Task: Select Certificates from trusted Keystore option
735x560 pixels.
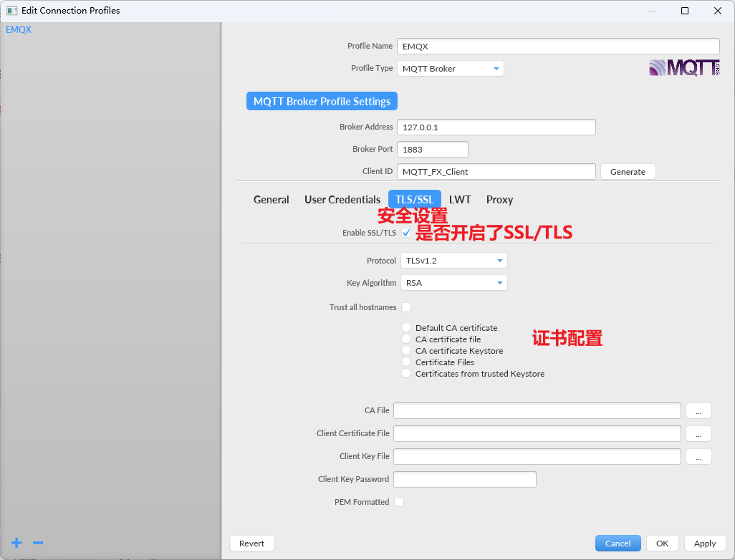Action: [x=406, y=374]
